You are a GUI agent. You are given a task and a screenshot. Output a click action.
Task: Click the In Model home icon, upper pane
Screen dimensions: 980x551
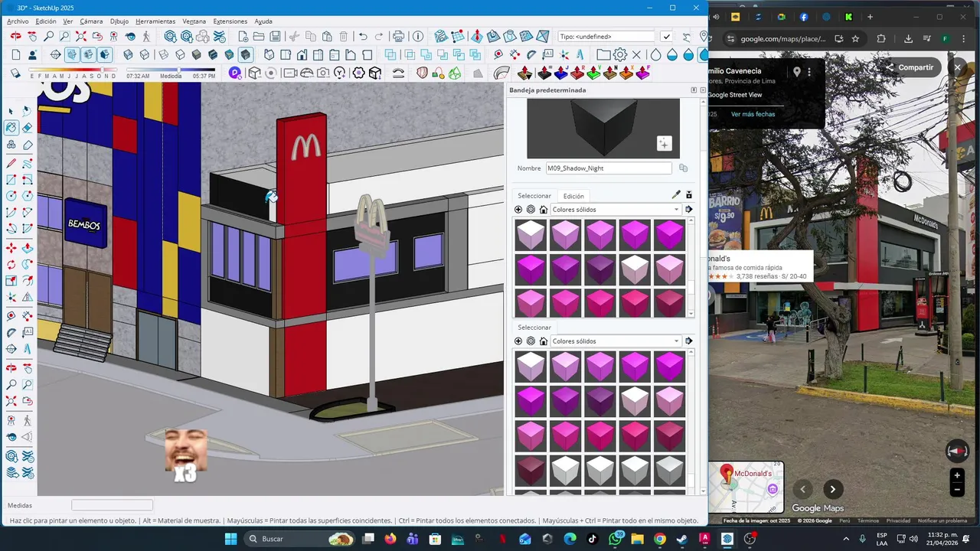click(543, 210)
